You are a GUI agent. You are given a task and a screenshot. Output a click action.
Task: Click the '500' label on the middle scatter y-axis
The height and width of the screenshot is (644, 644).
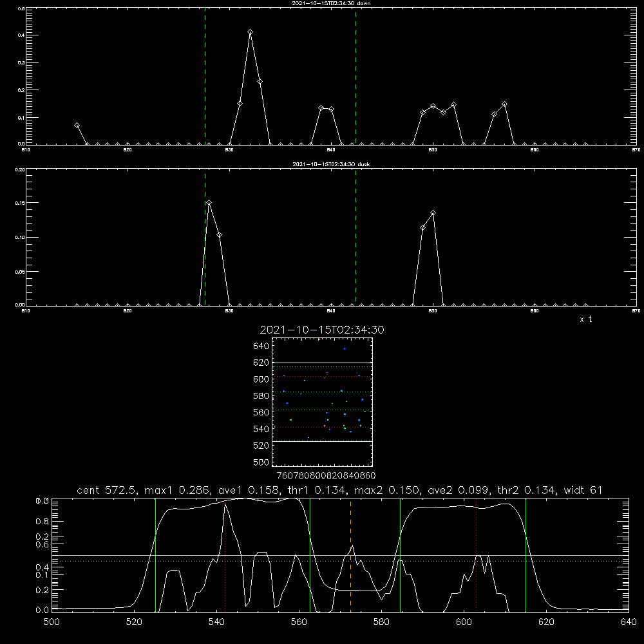pyautogui.click(x=261, y=462)
